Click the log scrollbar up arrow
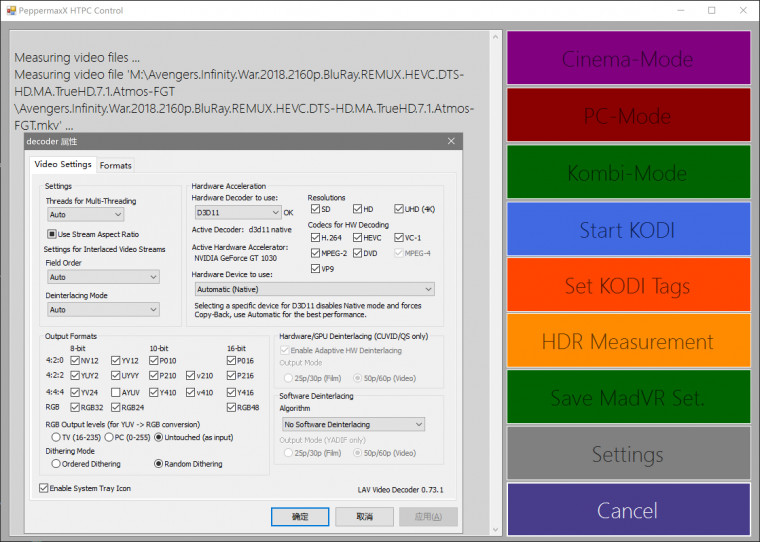 493,37
